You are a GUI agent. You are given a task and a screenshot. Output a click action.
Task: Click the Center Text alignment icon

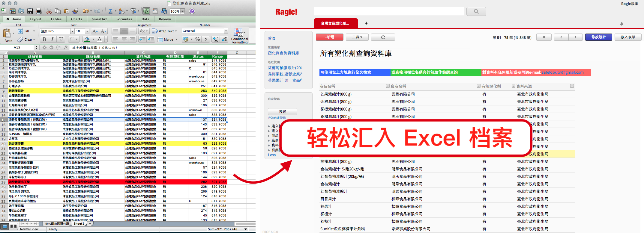pos(124,39)
